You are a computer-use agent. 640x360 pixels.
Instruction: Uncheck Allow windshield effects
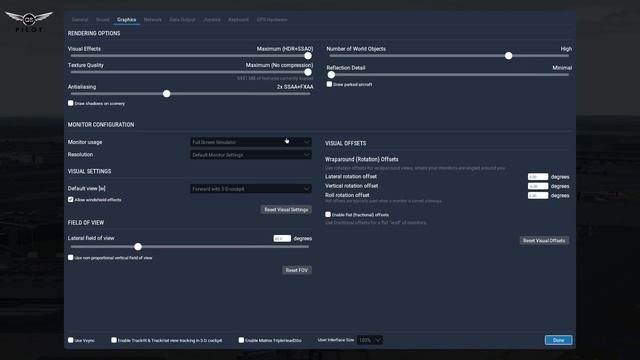[x=71, y=200]
